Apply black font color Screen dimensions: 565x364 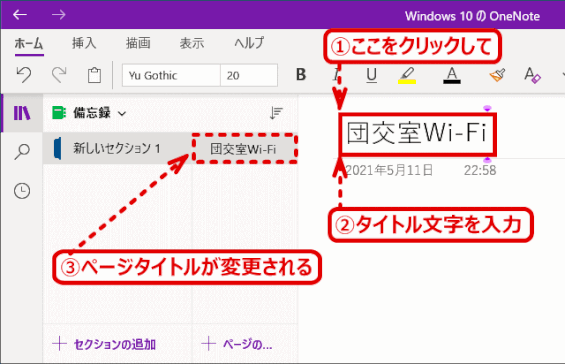coord(452,75)
